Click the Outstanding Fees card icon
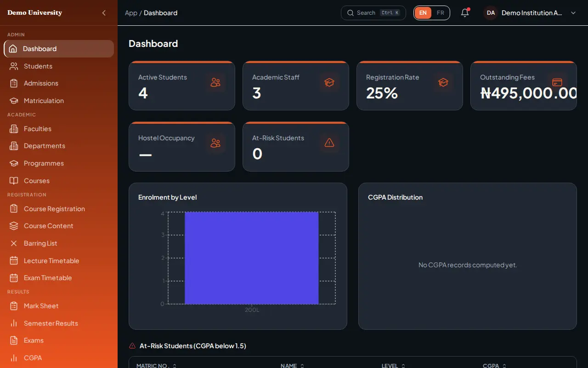Image resolution: width=588 pixels, height=368 pixels. (x=557, y=82)
